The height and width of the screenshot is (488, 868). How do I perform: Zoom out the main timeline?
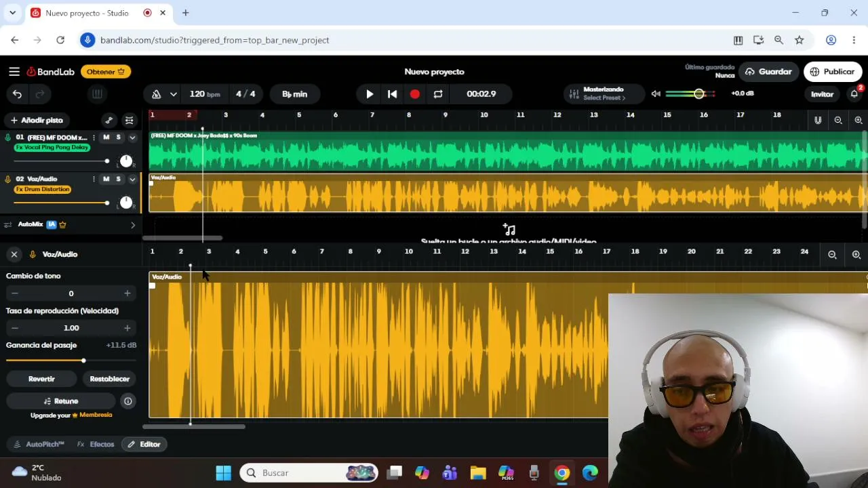(x=838, y=120)
